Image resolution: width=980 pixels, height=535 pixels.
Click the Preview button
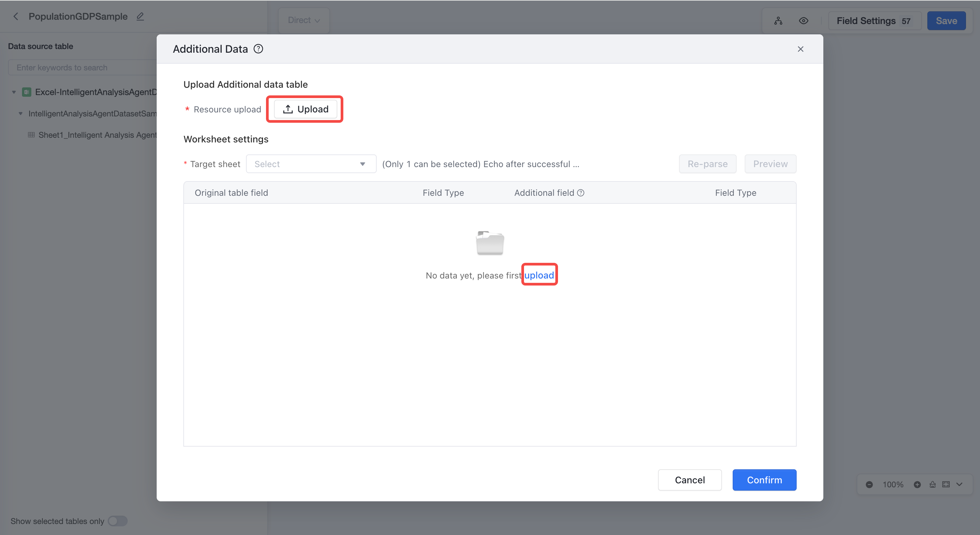point(770,164)
